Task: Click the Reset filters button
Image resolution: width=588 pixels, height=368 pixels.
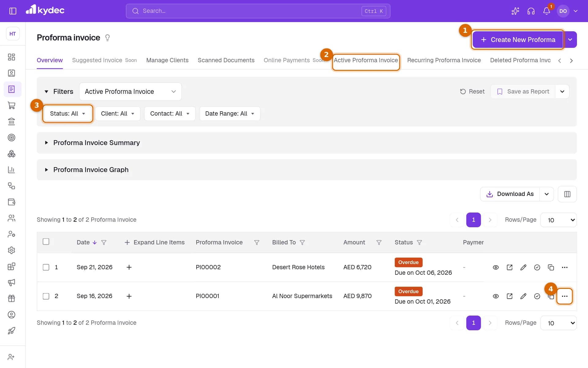Action: click(472, 92)
